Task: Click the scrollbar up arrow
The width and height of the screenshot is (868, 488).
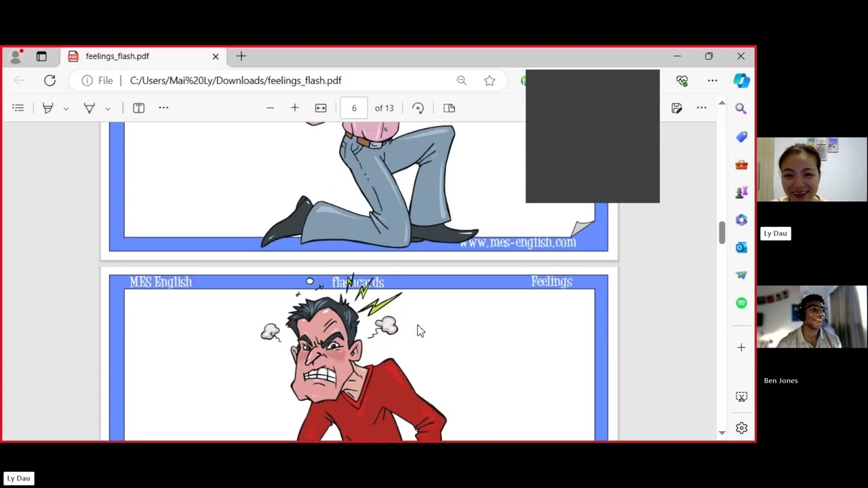Action: point(722,104)
